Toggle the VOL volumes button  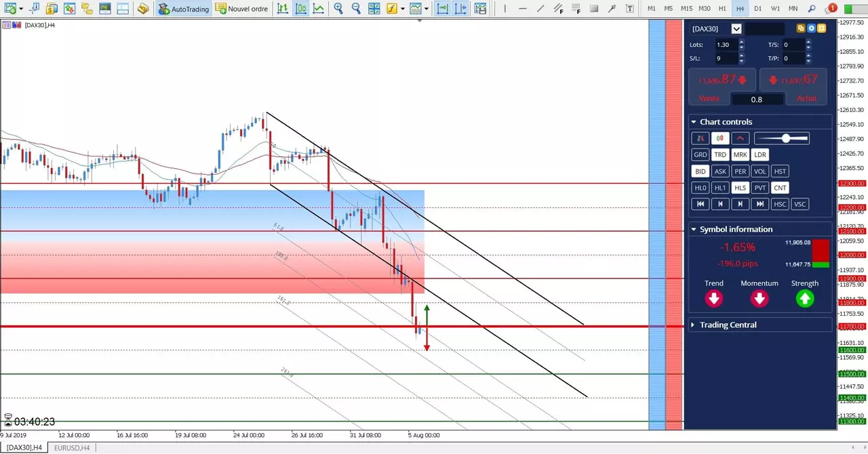(760, 171)
